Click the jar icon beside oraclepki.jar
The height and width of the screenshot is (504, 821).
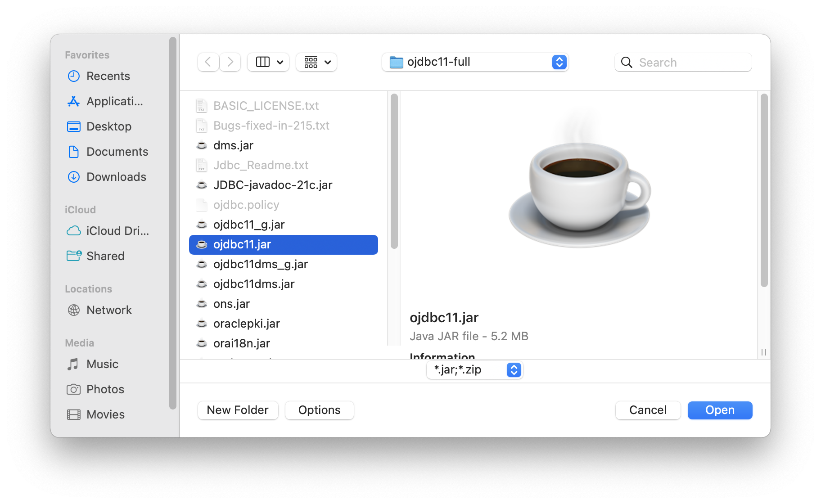point(202,324)
